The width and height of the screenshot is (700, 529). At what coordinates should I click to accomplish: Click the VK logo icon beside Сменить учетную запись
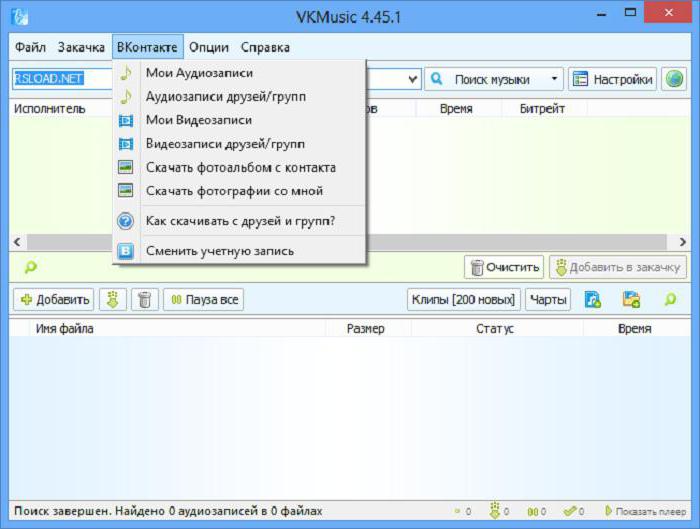click(x=125, y=251)
